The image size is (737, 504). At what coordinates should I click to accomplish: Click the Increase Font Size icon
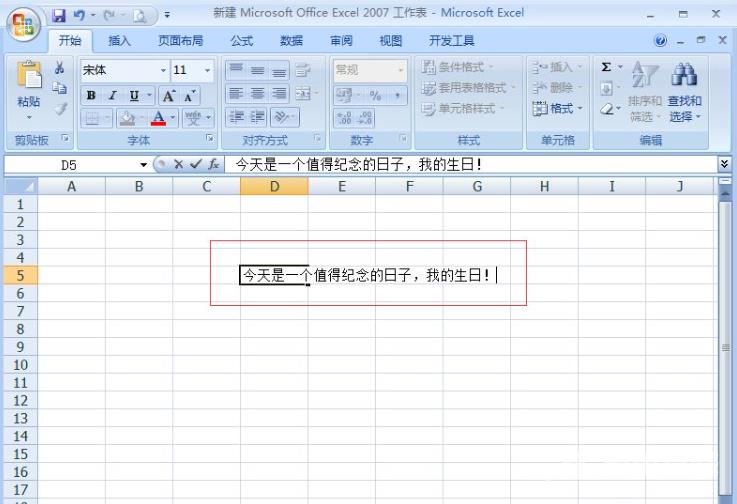coord(169,96)
